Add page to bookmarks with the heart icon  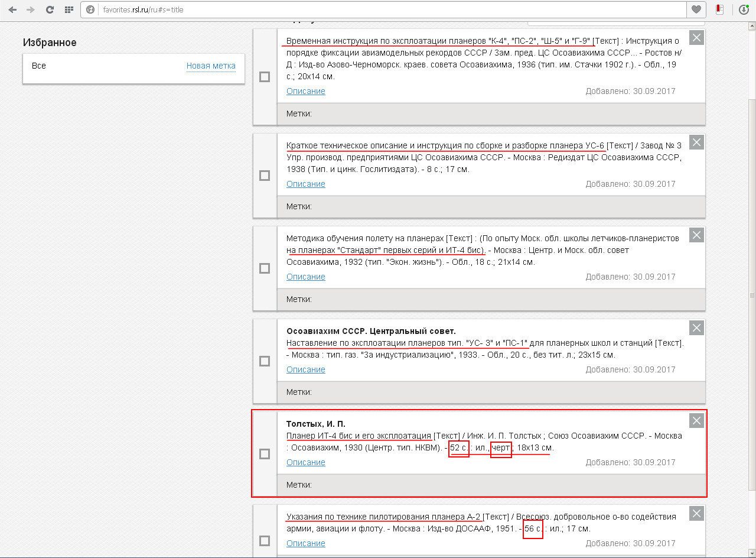(696, 9)
